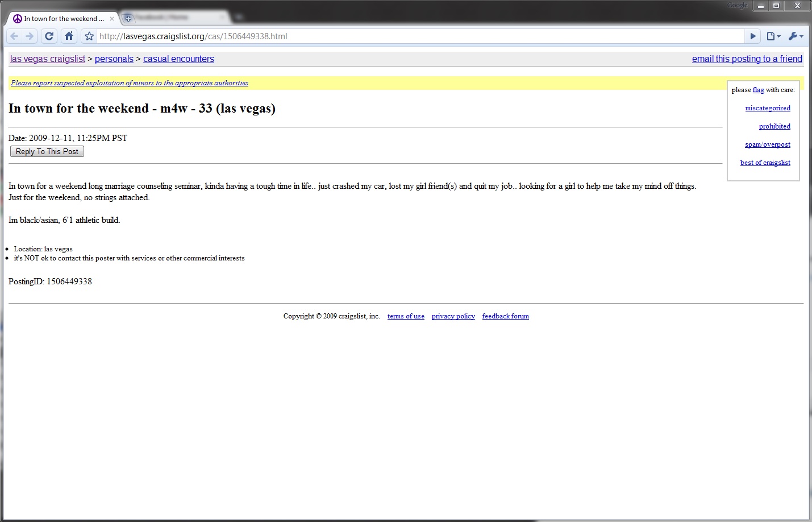This screenshot has height=522, width=812.
Task: Click the 'Reply To This Post' button
Action: point(47,152)
